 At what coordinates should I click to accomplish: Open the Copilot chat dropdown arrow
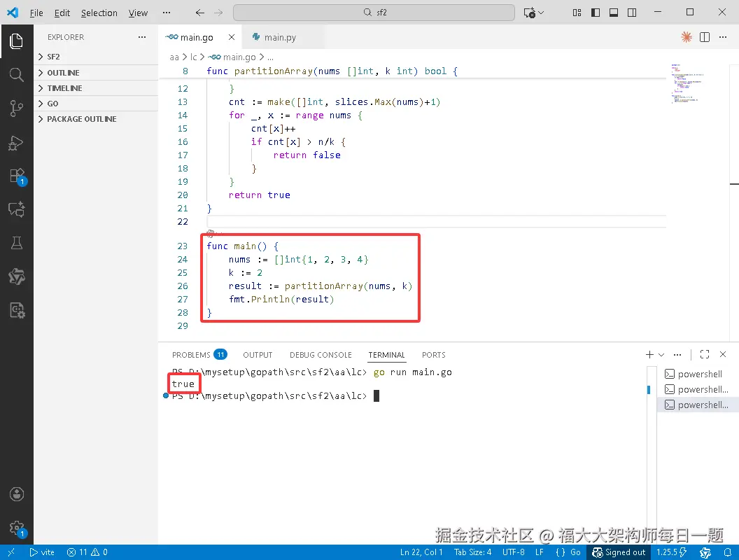(x=541, y=13)
